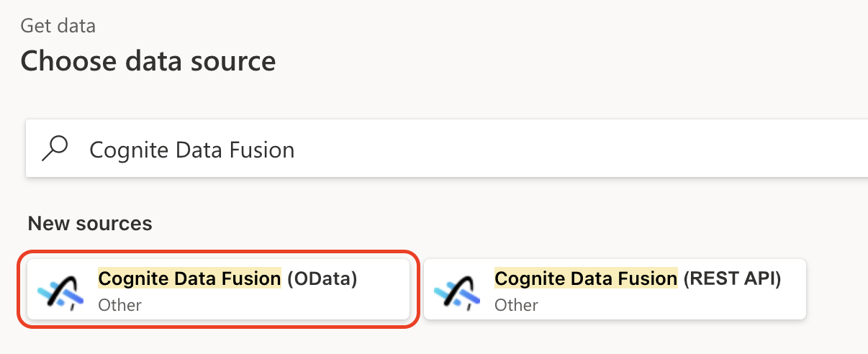Viewport: 868px width, 354px height.
Task: Select the Cognite Data Fusion (OData) connector
Action: [218, 289]
